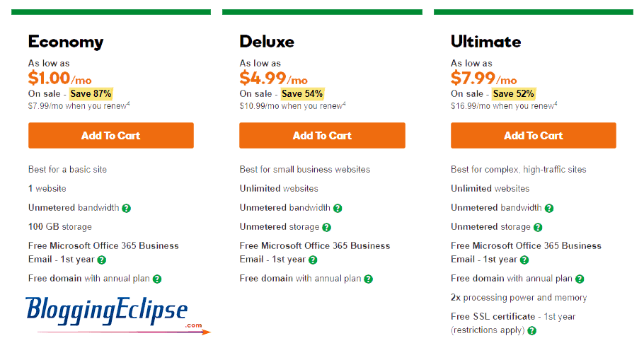Open Deluxe unmetered bandwidth help icon
The height and width of the screenshot is (348, 644).
tap(338, 208)
